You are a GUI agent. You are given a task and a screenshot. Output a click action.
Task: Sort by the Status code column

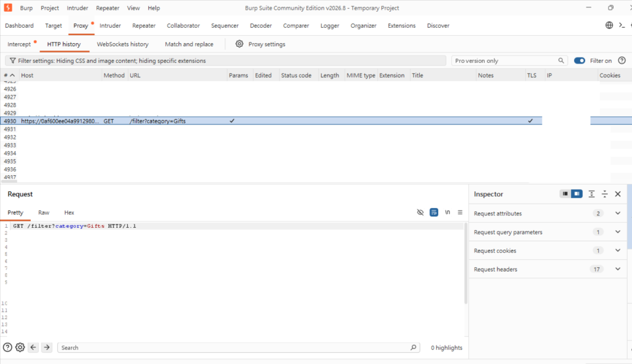(x=296, y=75)
